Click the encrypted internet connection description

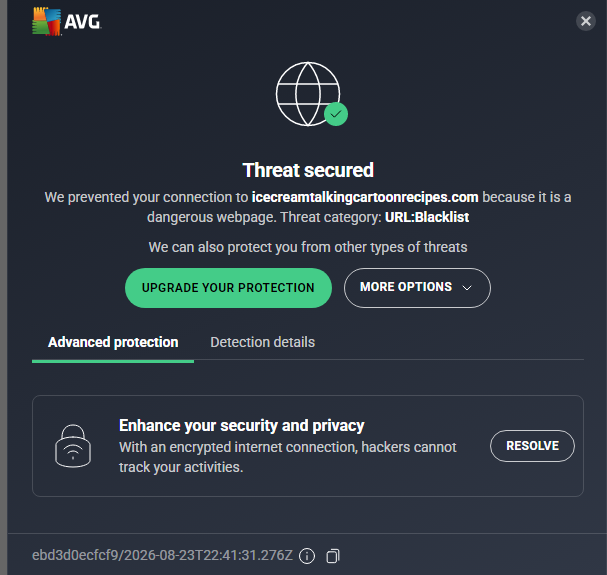[x=288, y=457]
